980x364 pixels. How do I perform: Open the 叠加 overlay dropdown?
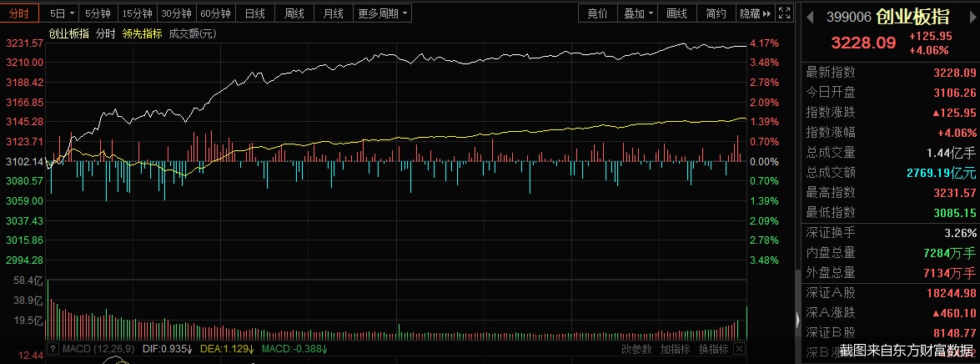[x=637, y=13]
